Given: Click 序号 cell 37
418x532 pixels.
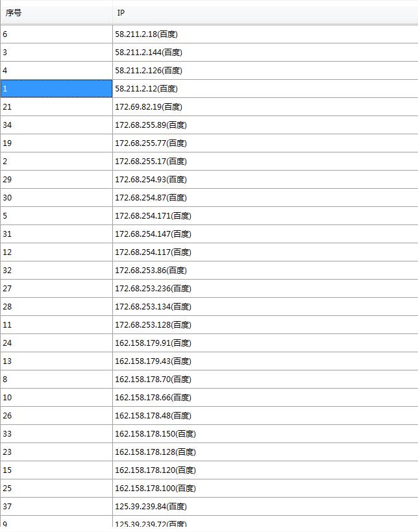Looking at the screenshot, I should (56, 506).
